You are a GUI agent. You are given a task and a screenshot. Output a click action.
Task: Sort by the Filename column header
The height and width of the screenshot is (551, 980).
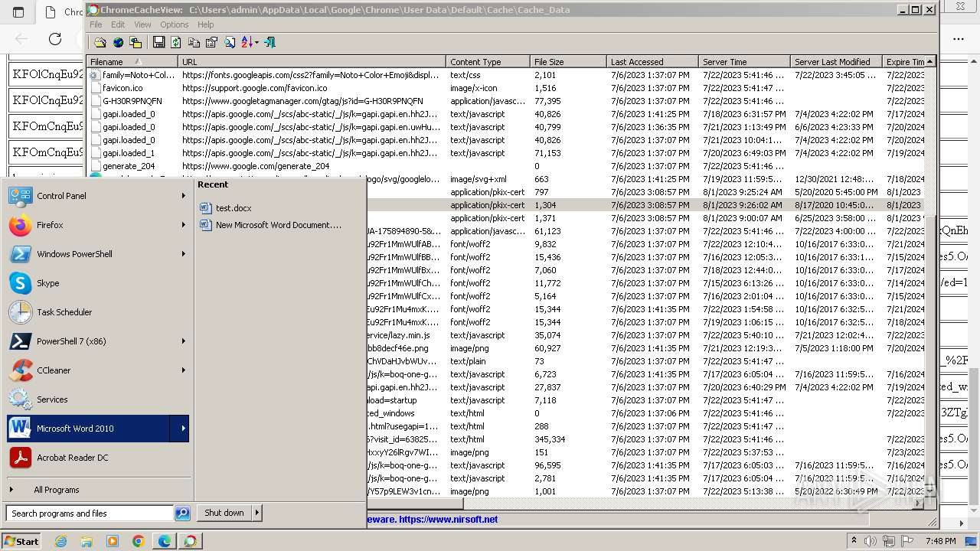pyautogui.click(x=132, y=62)
